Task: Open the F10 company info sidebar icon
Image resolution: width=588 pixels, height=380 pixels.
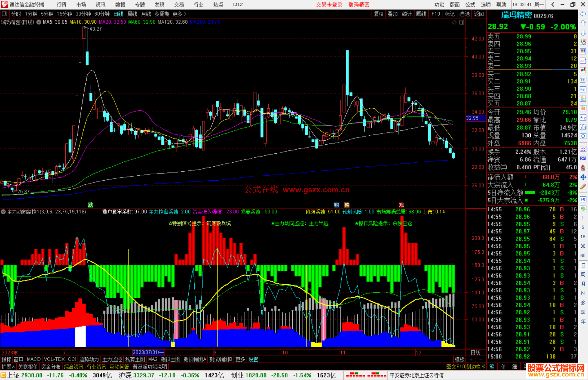Action: [x=583, y=89]
